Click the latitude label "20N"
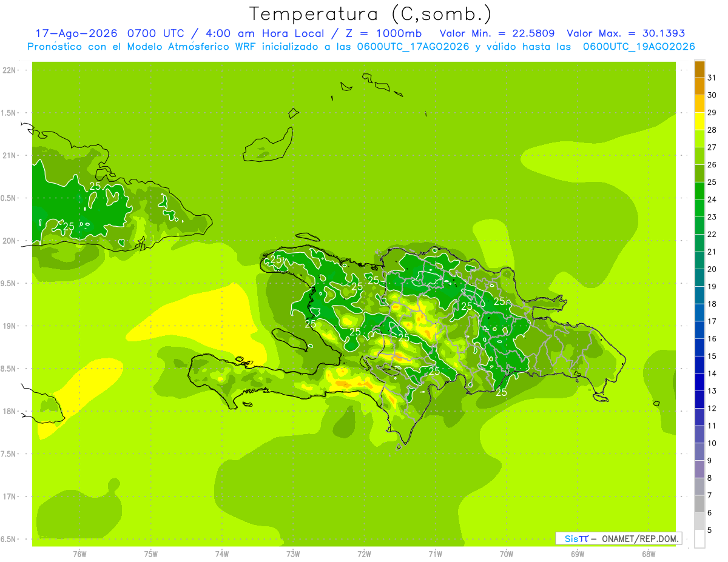 point(8,241)
